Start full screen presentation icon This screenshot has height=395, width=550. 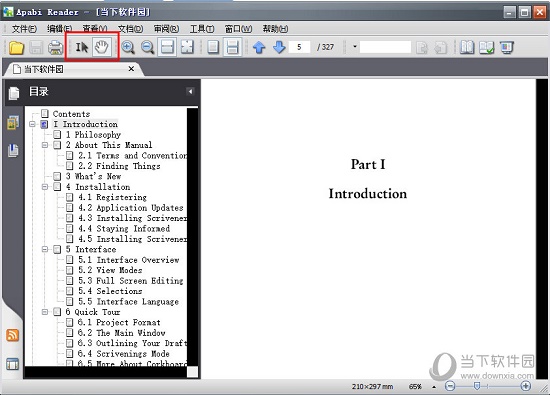pyautogui.click(x=506, y=47)
